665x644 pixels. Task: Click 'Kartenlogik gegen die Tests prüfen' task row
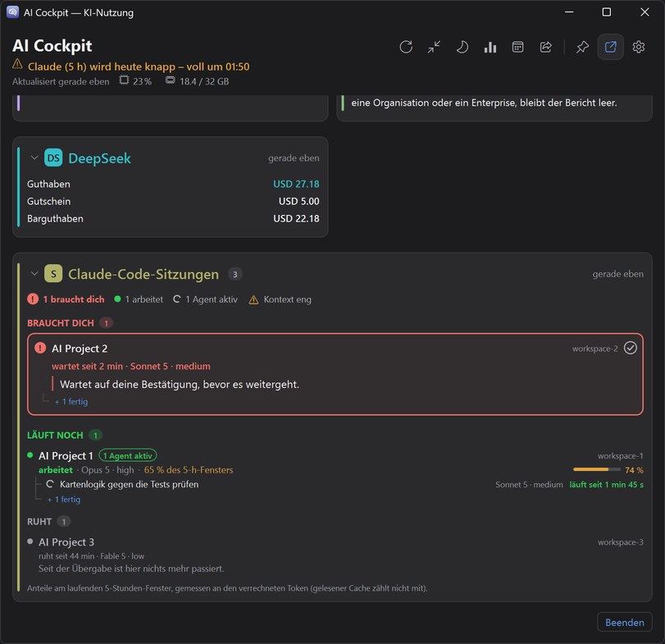129,484
